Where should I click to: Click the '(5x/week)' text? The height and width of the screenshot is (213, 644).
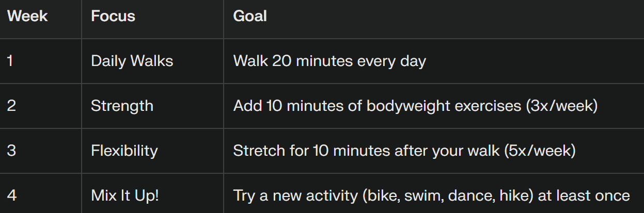point(539,151)
